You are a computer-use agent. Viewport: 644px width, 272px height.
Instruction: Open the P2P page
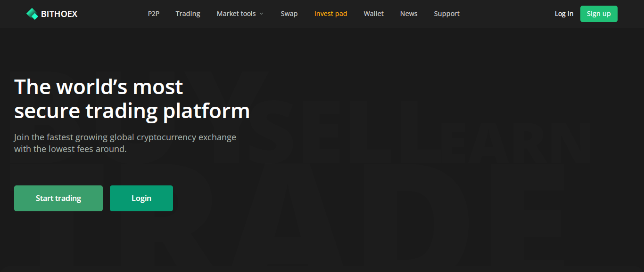point(154,14)
